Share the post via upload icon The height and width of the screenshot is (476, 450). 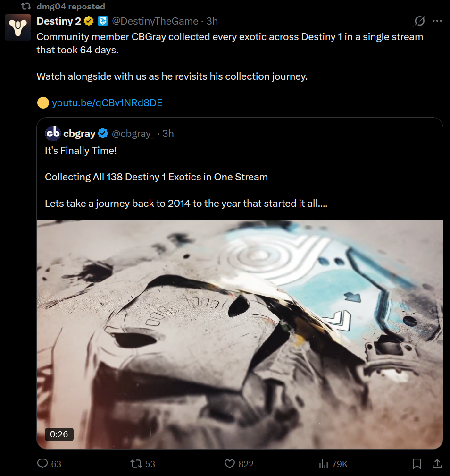click(437, 464)
